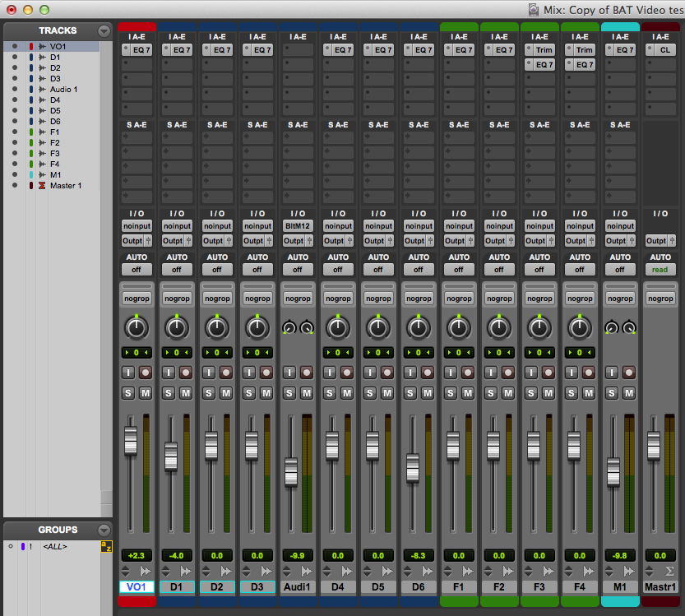
Task: Open the Groups list dropdown menu
Action: pyautogui.click(x=103, y=530)
